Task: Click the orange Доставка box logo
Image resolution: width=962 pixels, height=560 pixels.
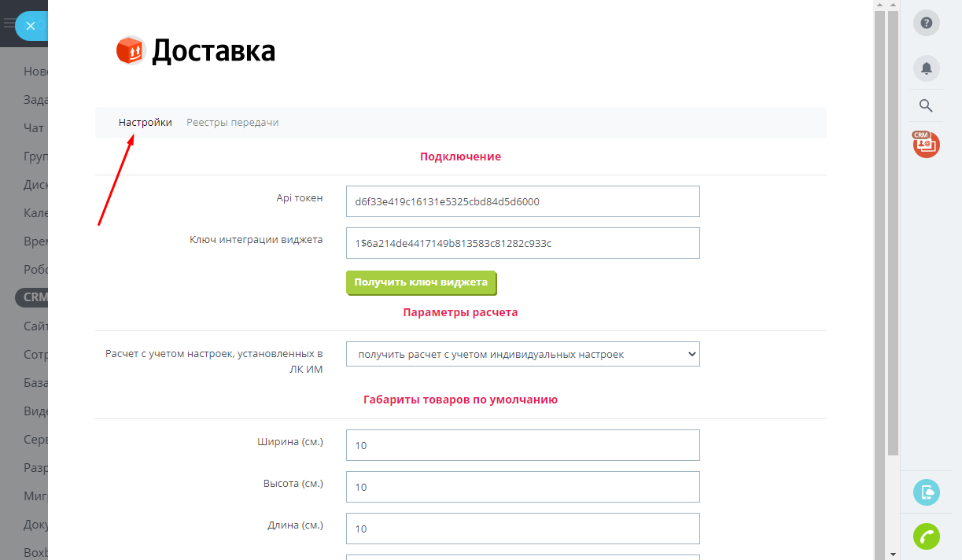Action: (131, 50)
